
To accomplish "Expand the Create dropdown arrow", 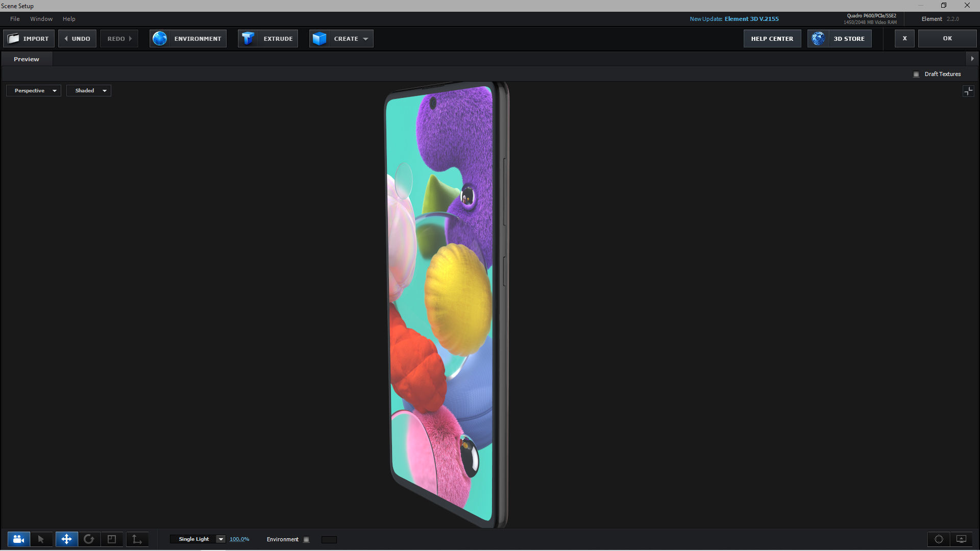I will (x=365, y=39).
